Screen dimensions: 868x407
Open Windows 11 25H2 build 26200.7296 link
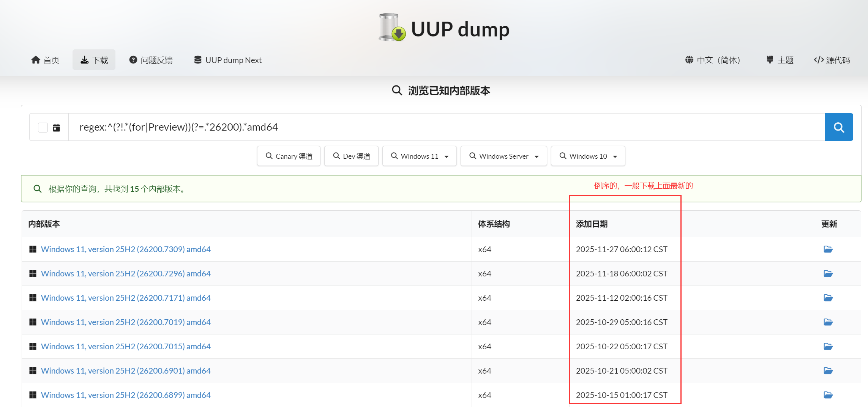pos(126,274)
